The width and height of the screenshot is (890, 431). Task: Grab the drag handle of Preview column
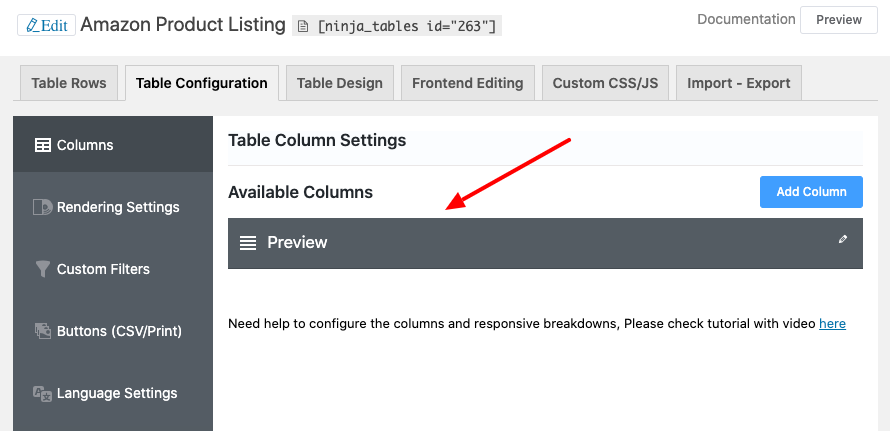[249, 243]
